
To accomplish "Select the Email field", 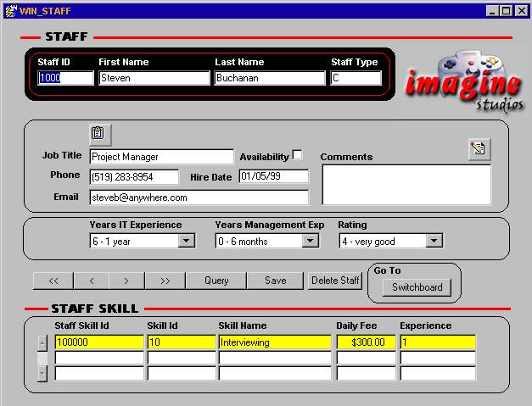I will (x=199, y=197).
